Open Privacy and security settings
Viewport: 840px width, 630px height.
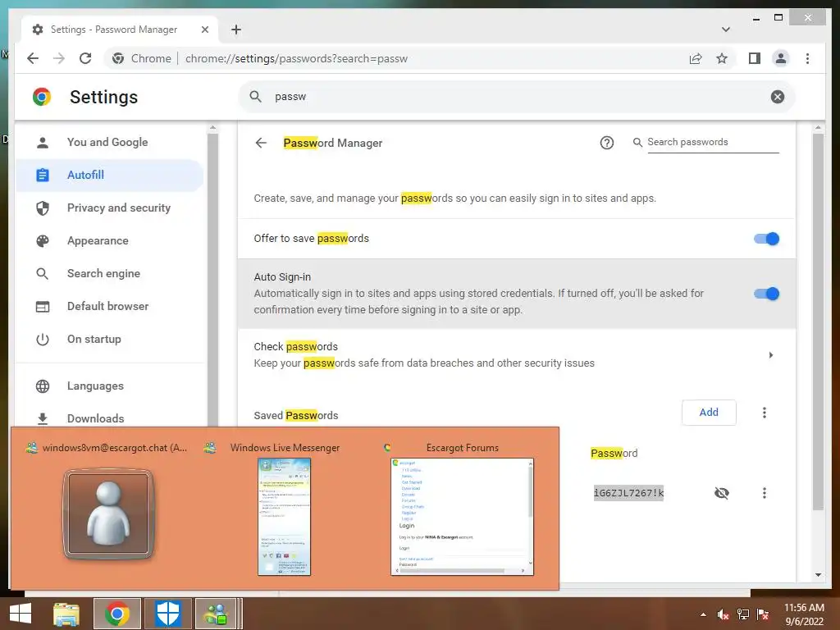[x=110, y=208]
